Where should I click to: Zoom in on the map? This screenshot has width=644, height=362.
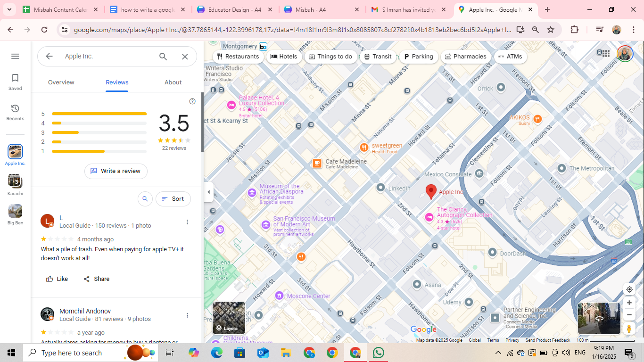(629, 303)
